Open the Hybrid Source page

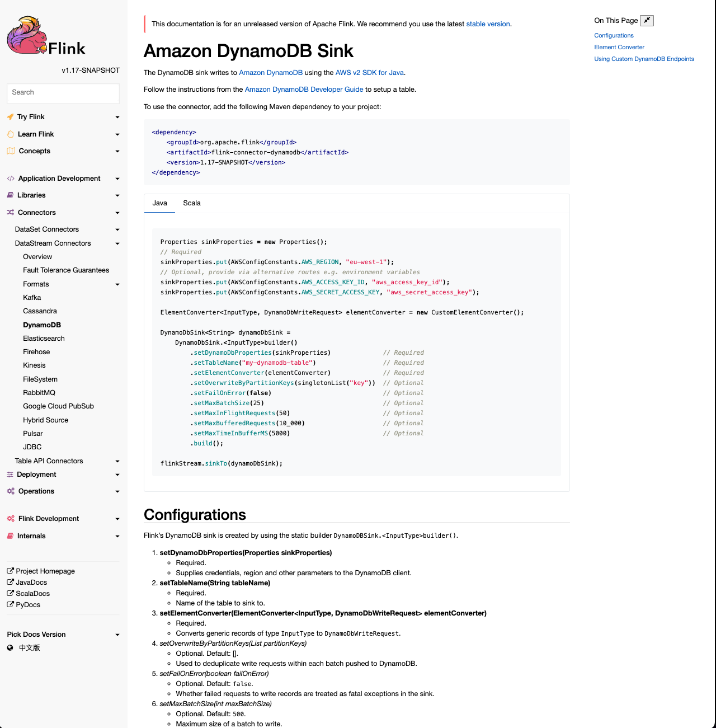tap(45, 420)
